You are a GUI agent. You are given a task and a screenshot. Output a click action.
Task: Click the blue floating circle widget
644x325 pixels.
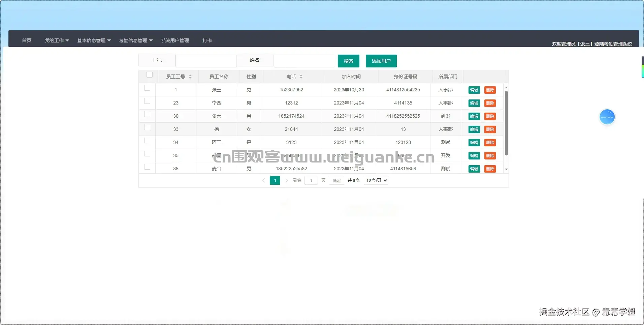click(x=607, y=117)
